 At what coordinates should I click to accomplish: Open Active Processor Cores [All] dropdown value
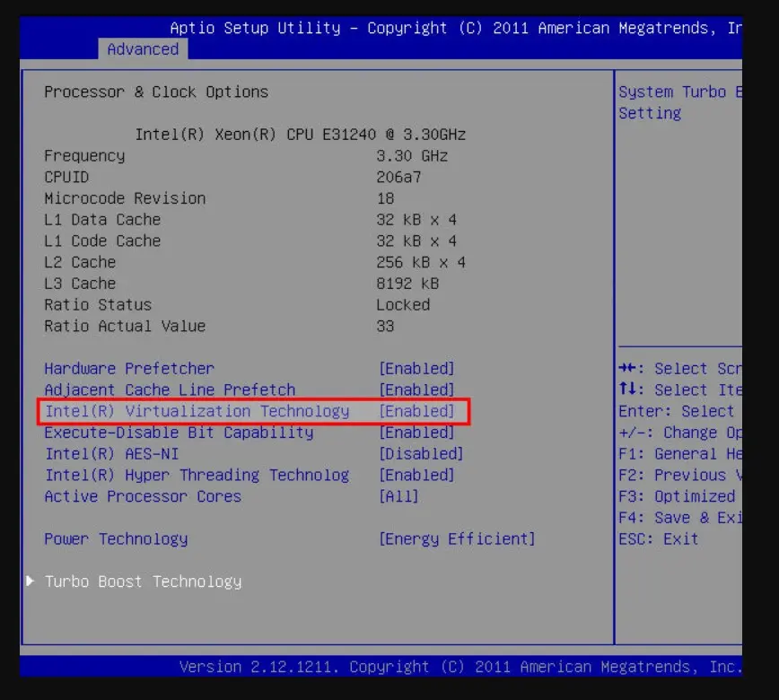398,496
